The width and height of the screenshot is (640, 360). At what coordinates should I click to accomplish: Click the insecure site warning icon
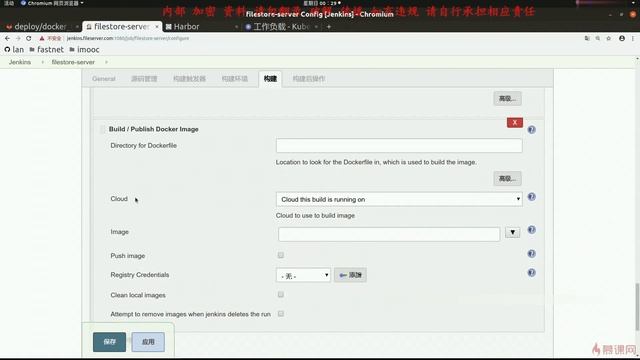click(42, 38)
